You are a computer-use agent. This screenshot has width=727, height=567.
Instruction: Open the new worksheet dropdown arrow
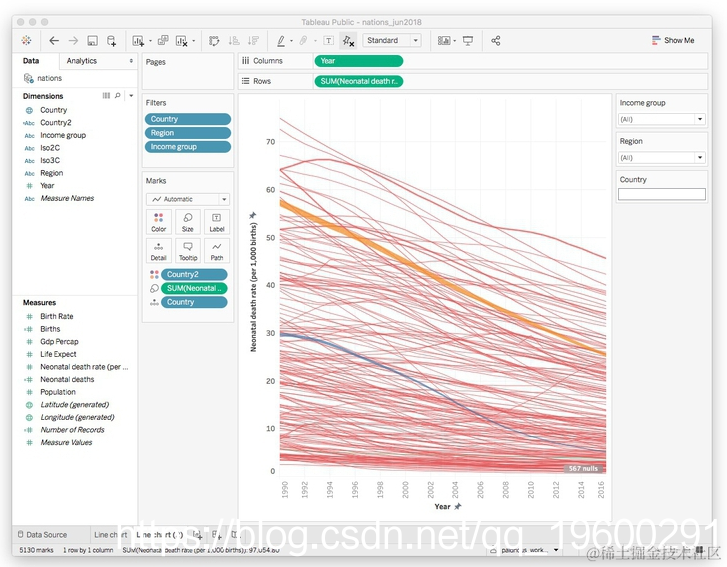pyautogui.click(x=150, y=41)
